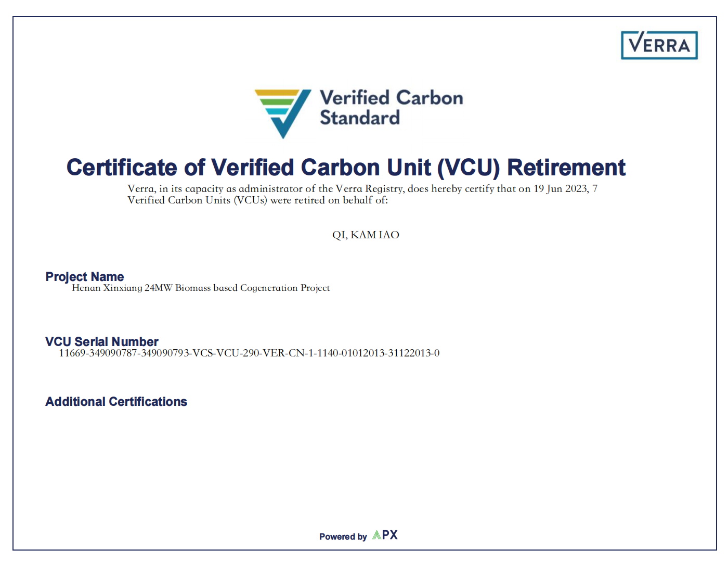Click the VCU Serial Number heading
Viewport: 728px width, 562px height.
pos(102,341)
